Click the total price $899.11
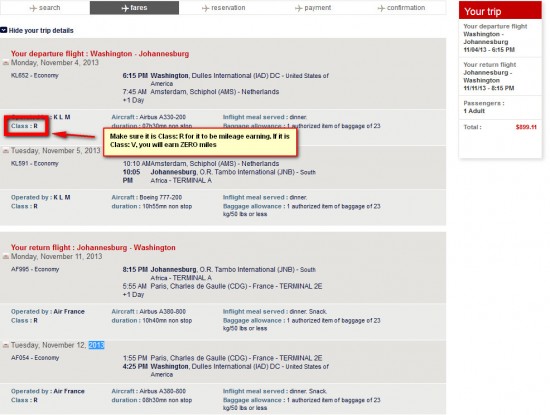Viewport: 550px width, 415px height. click(x=526, y=127)
